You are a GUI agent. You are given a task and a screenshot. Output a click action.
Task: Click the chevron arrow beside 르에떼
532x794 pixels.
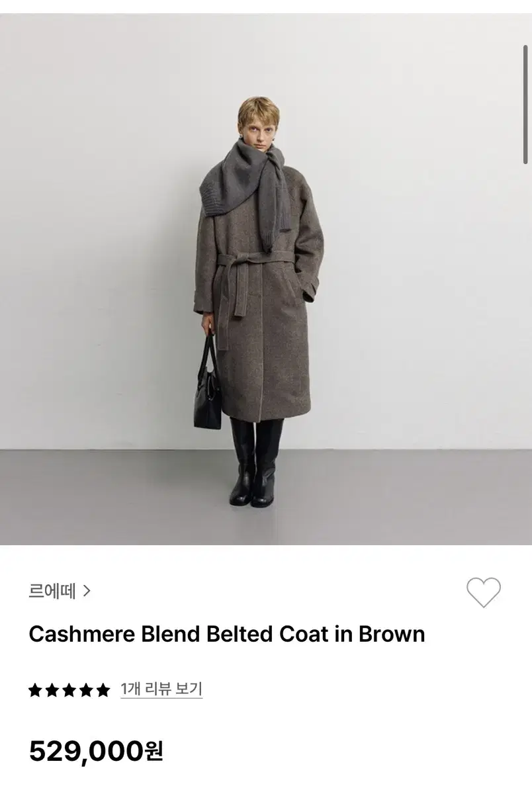point(87,591)
